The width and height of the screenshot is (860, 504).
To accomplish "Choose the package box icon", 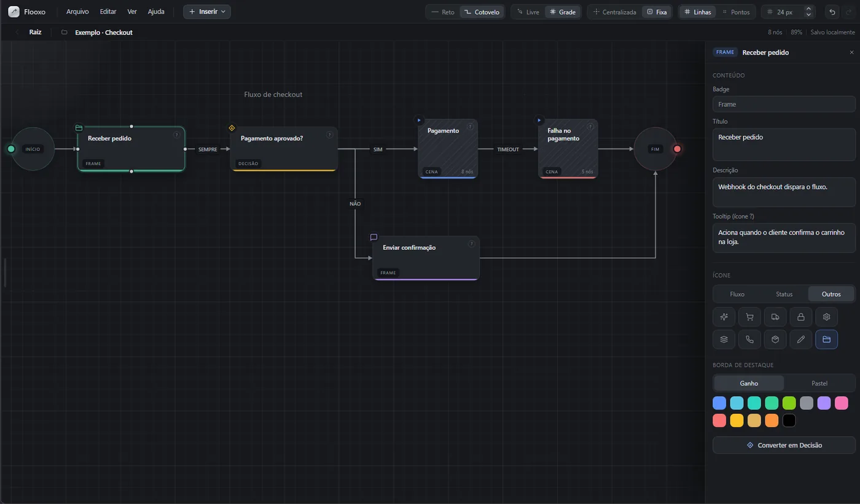I will (x=775, y=339).
